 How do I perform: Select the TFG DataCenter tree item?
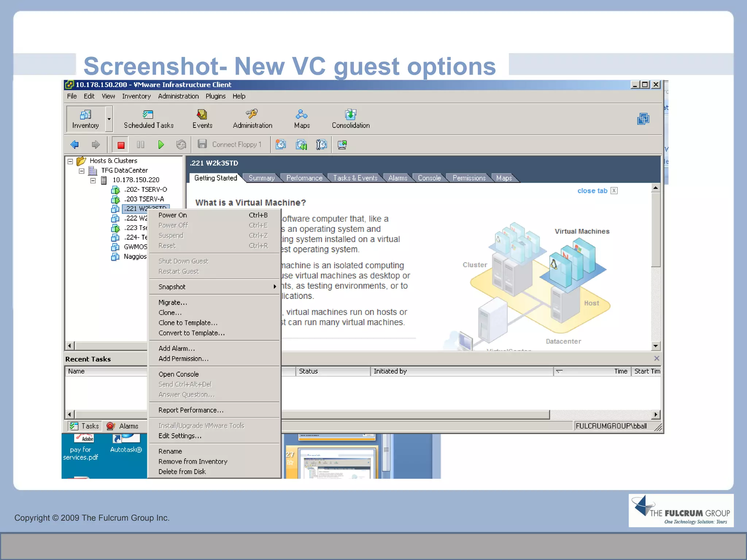point(124,170)
